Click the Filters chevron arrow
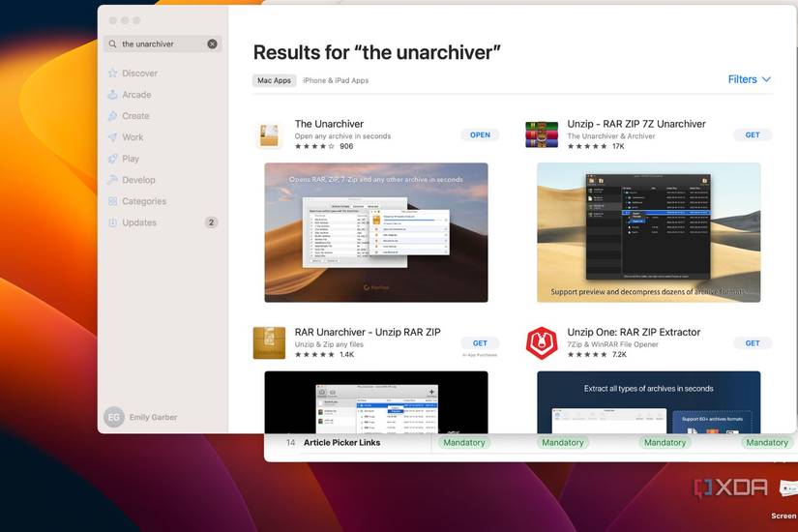Viewport: 798px width, 532px height. [766, 79]
